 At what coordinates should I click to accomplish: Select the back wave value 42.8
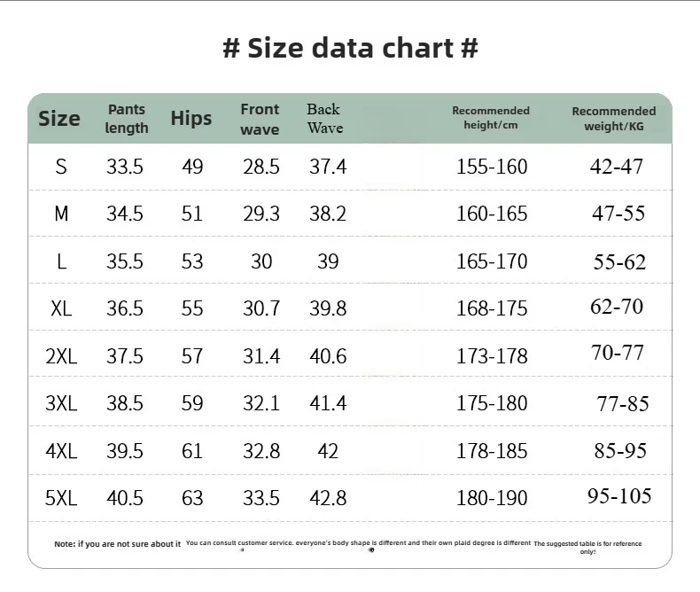pyautogui.click(x=328, y=498)
